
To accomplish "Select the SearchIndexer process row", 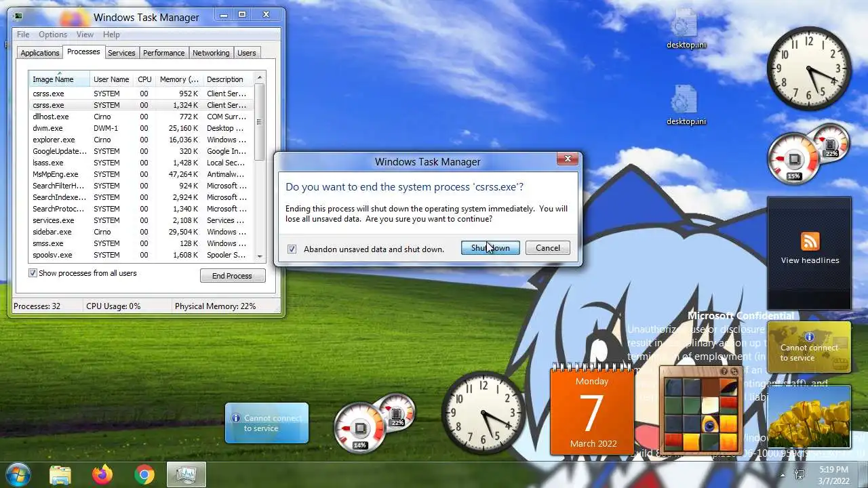I will tap(140, 197).
